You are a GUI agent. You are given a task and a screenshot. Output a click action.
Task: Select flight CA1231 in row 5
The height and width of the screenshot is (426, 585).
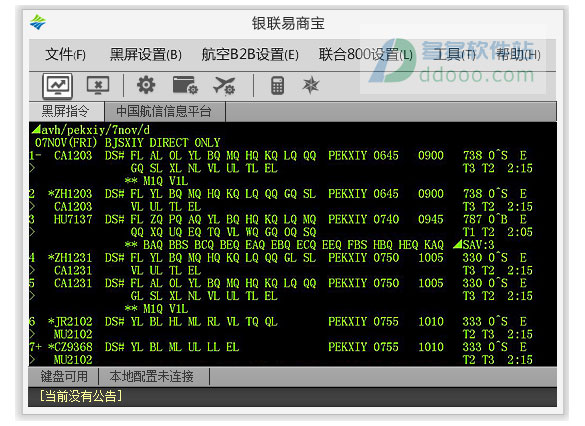(73, 283)
